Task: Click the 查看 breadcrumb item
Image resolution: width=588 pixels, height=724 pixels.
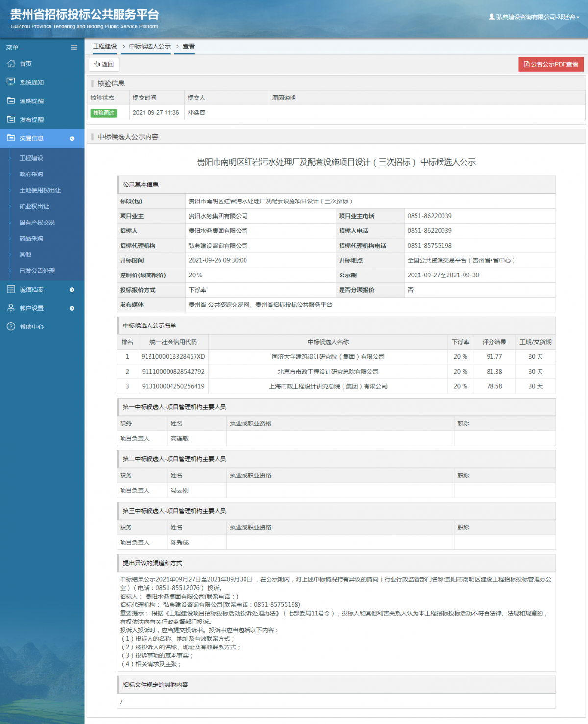Action: coord(189,46)
